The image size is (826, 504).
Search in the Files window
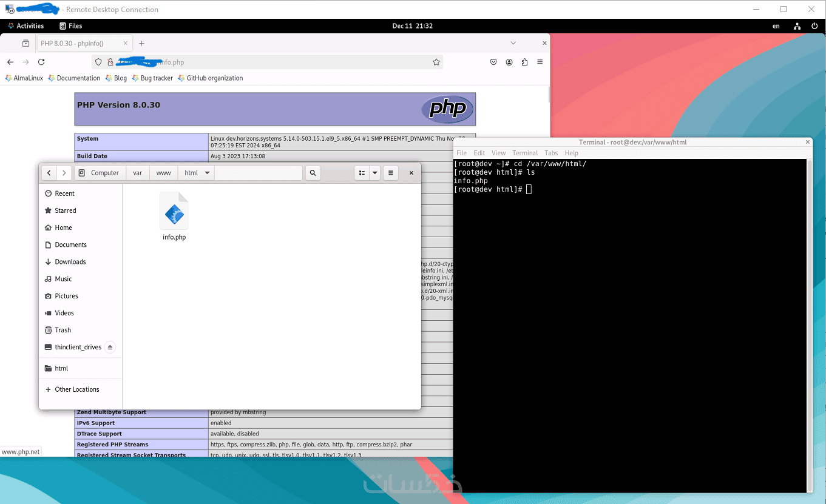(313, 173)
